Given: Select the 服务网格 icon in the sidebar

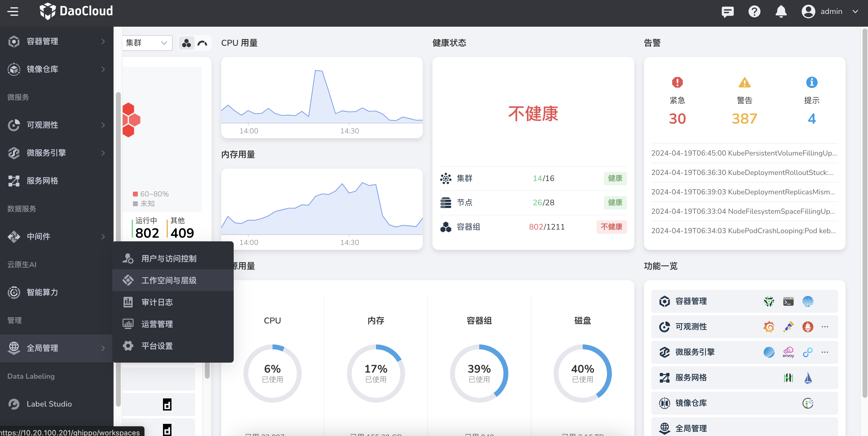Looking at the screenshot, I should 14,181.
